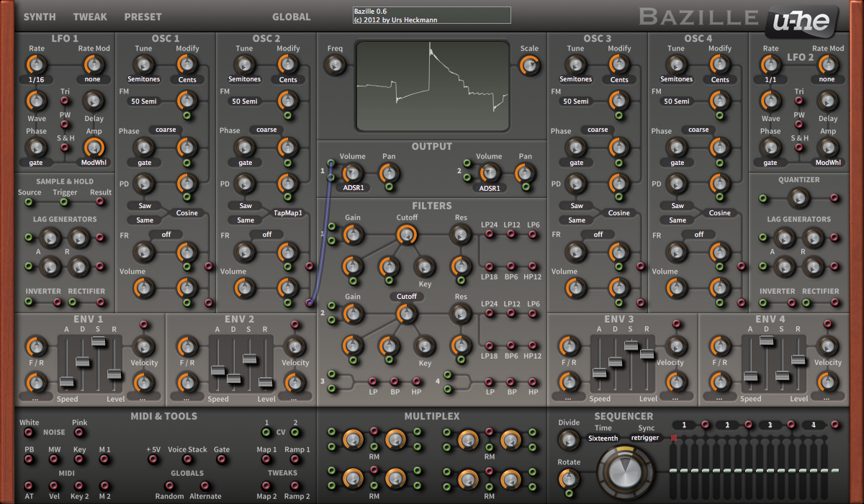The image size is (864, 504).
Task: Open the Sequencer Sync selector retrigger
Action: (x=645, y=438)
